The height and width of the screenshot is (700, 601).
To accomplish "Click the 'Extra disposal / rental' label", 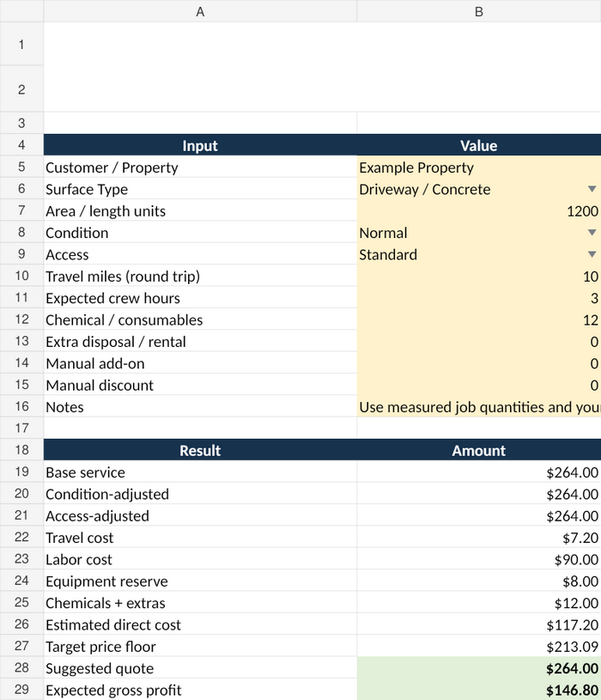I will pos(116,342).
